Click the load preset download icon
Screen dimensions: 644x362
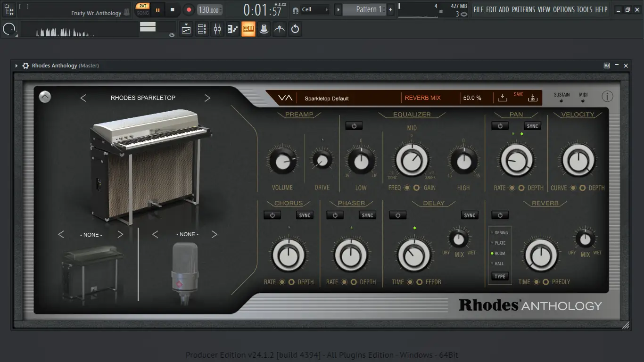pos(503,98)
